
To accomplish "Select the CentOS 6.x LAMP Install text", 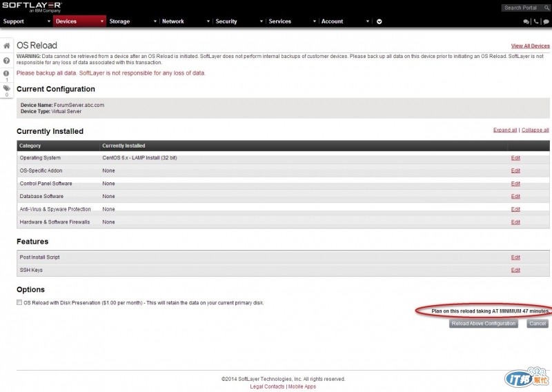I will (x=139, y=158).
